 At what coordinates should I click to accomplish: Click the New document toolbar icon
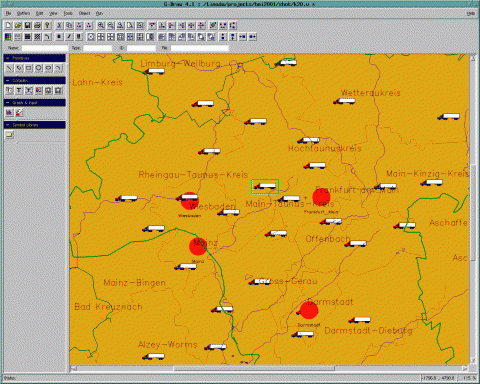[x=8, y=25]
